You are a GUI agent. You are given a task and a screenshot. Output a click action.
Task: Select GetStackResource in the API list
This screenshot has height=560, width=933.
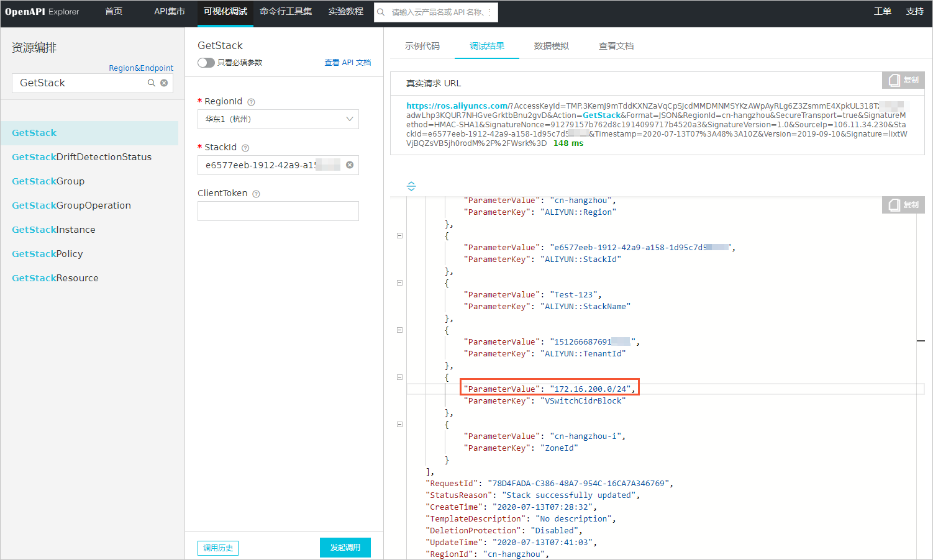pos(55,278)
